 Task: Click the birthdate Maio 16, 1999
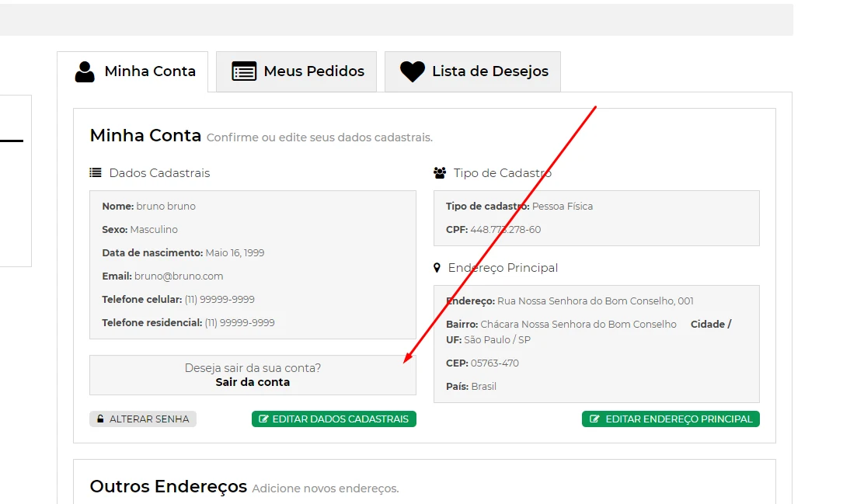(235, 253)
